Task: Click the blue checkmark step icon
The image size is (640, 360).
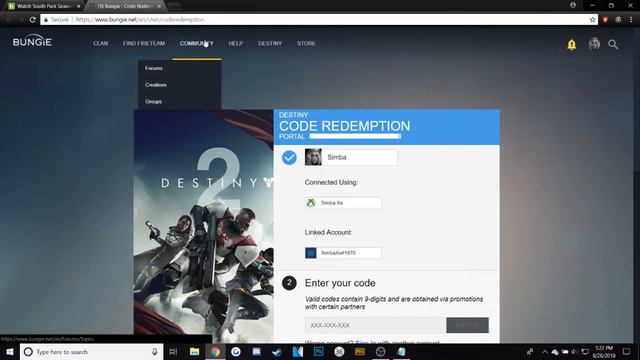Action: (289, 157)
